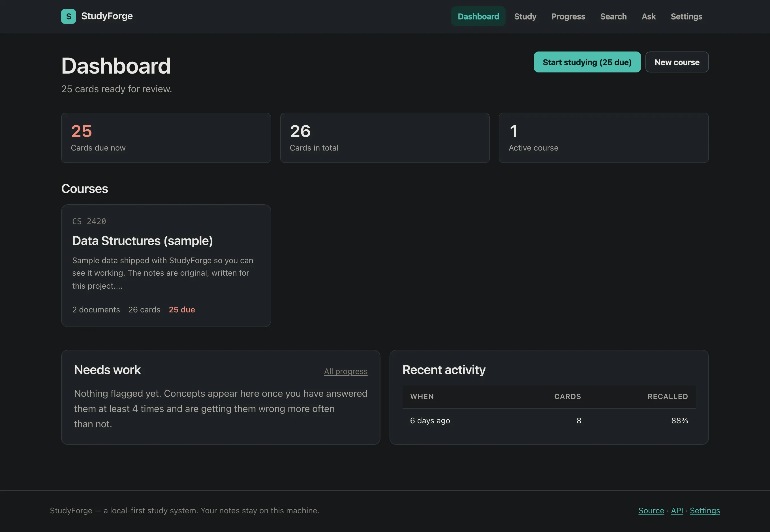Open the Settings link in the footer

click(705, 511)
